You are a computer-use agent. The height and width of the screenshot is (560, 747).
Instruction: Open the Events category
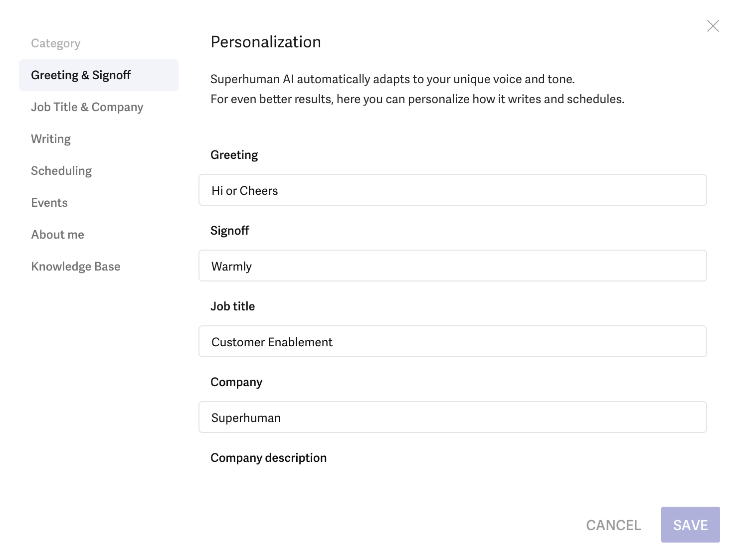point(49,203)
